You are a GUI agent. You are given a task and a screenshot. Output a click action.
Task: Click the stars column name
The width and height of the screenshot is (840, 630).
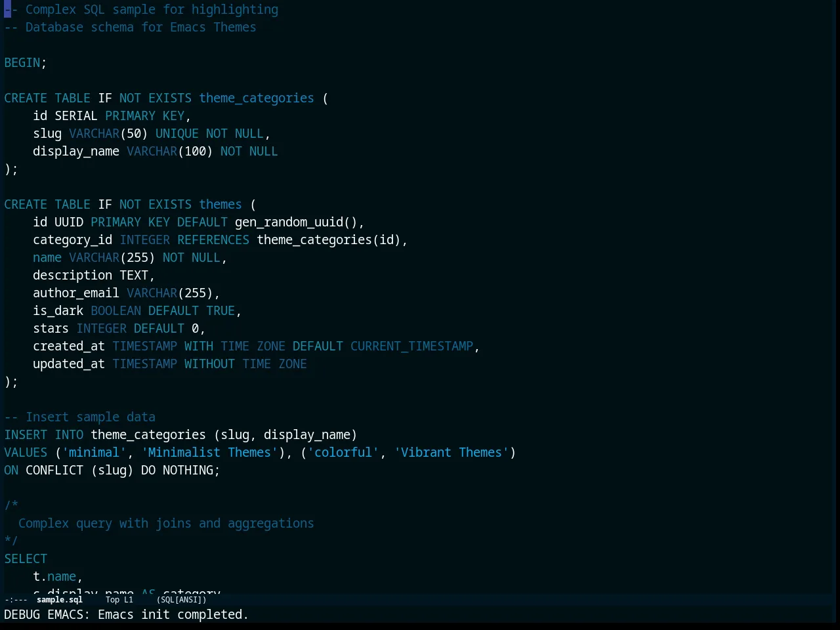click(x=51, y=329)
